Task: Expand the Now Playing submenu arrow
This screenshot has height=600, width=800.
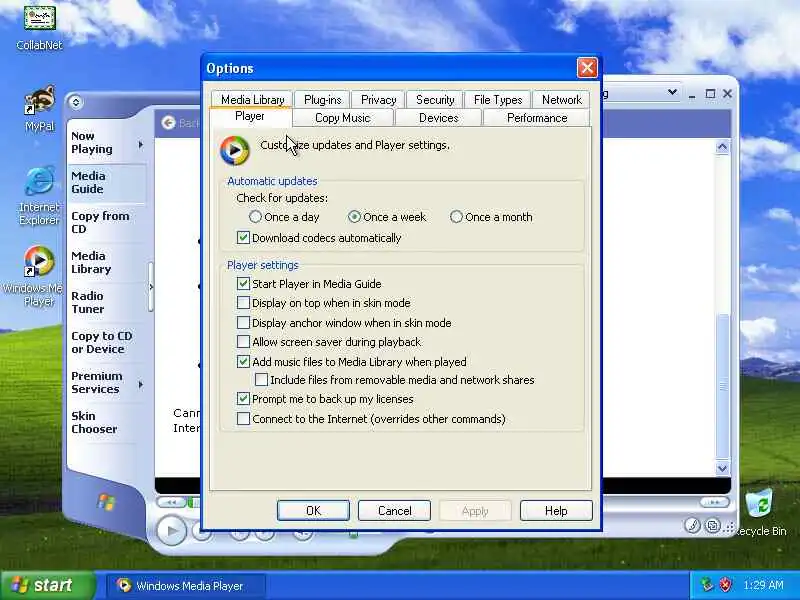Action: [141, 145]
